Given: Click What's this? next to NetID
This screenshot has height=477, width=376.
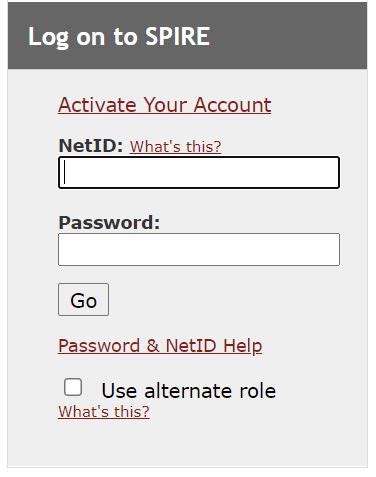Looking at the screenshot, I should (x=175, y=147).
